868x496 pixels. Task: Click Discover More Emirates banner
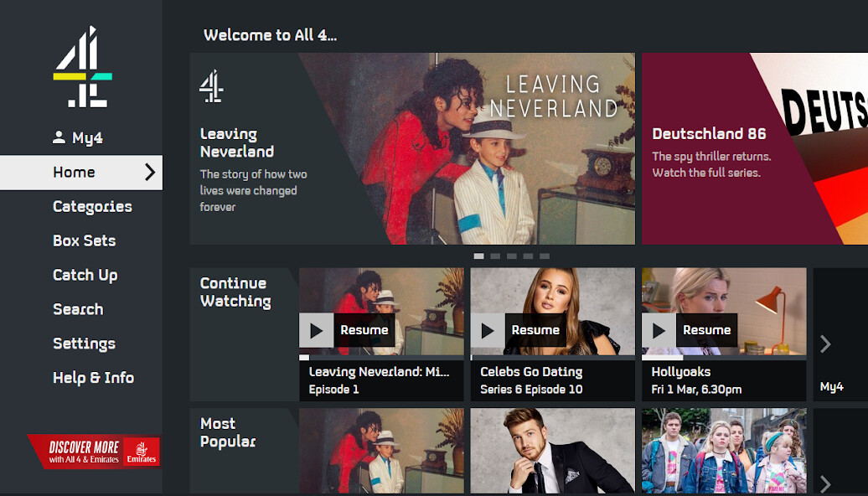(x=94, y=451)
